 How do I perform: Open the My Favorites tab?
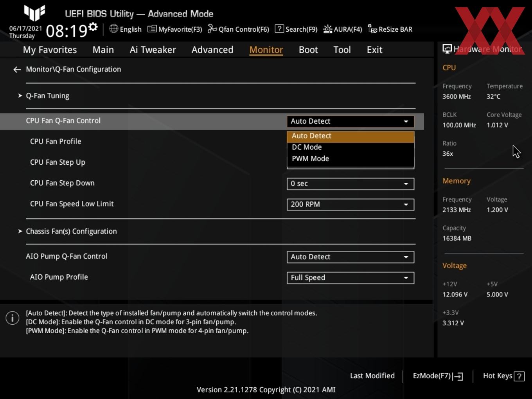point(50,50)
